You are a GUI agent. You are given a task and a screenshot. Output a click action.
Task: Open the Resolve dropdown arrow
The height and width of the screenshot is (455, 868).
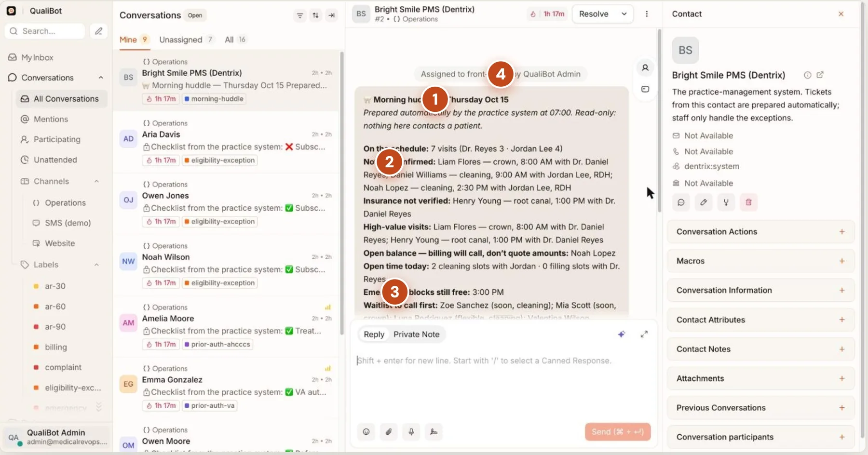click(624, 14)
